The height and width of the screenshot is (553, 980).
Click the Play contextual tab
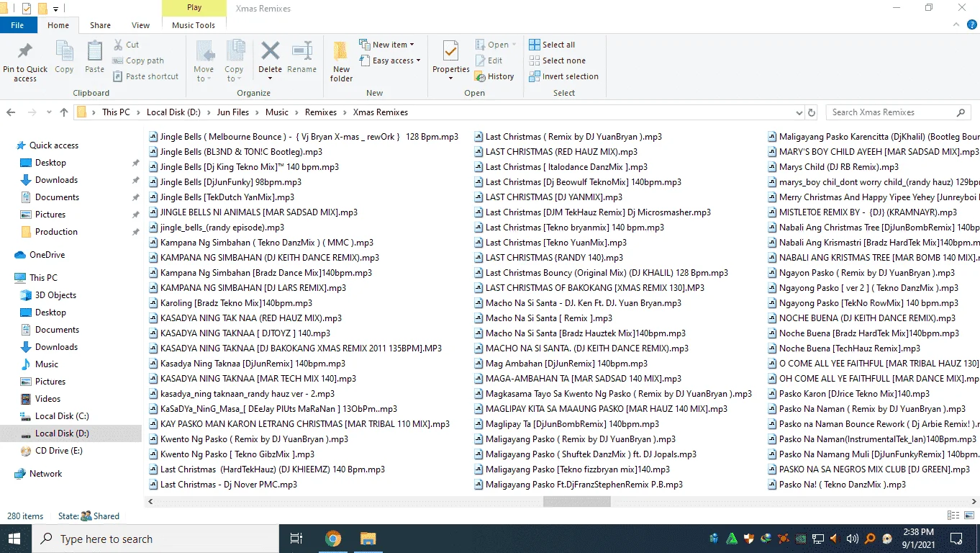(194, 7)
